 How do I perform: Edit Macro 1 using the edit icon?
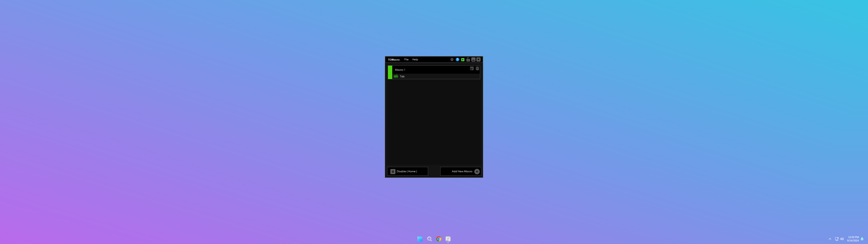[472, 68]
